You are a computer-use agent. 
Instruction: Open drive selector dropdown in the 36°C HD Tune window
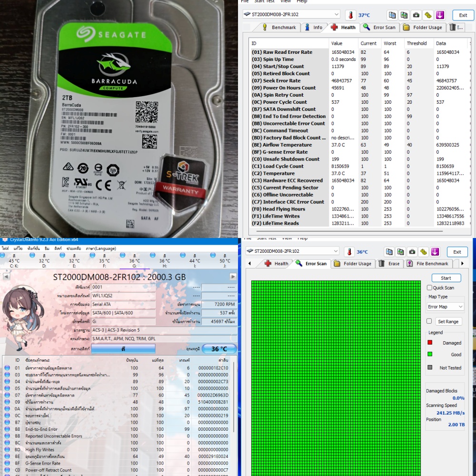click(x=292, y=251)
